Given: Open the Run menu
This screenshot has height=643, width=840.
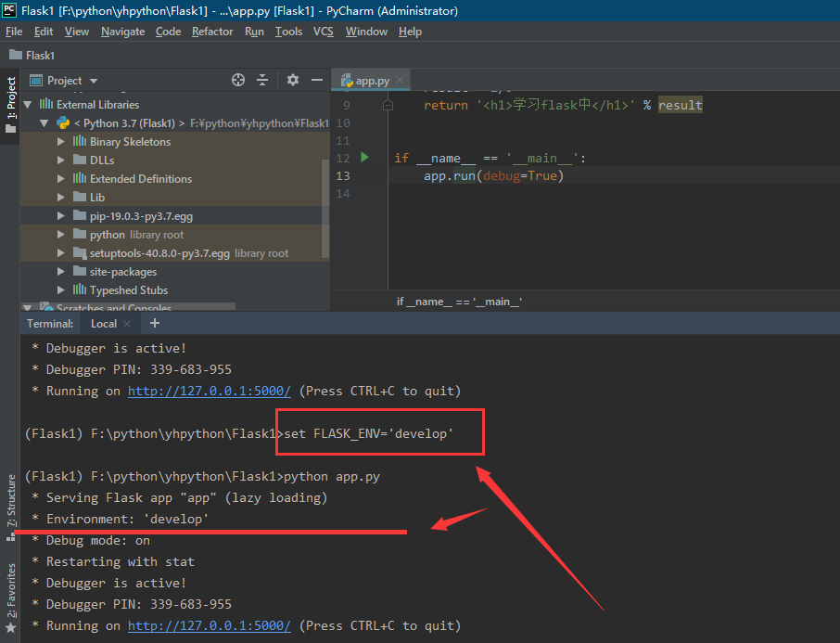Looking at the screenshot, I should (x=253, y=31).
